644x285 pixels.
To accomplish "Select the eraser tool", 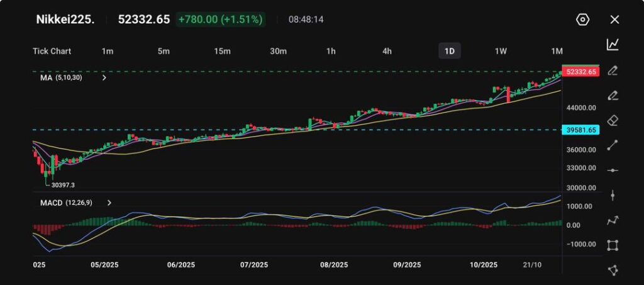I will pos(613,120).
